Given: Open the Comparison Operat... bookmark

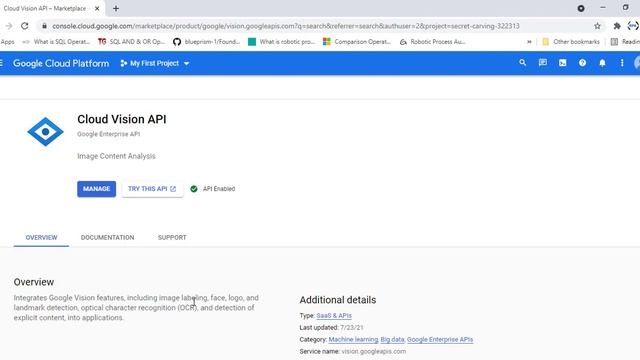Looking at the screenshot, I should 356,42.
